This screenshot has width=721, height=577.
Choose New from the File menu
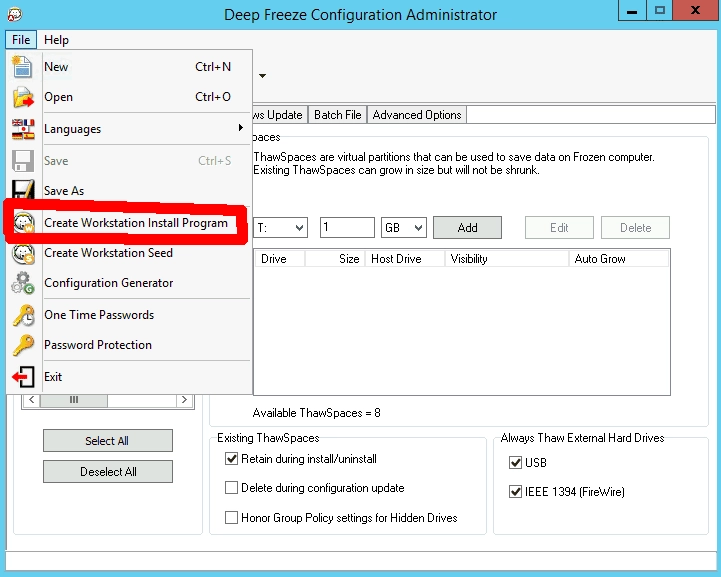[129, 67]
